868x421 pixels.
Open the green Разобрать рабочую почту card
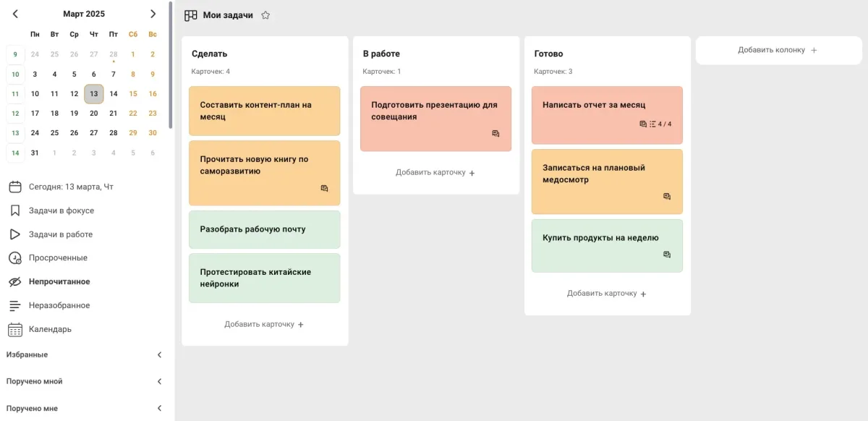264,229
